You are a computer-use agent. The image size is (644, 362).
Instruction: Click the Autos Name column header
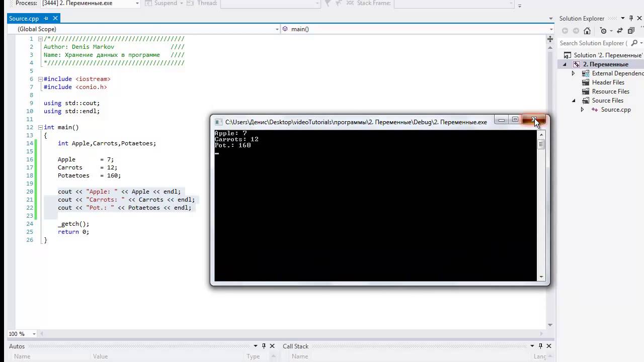pyautogui.click(x=22, y=356)
